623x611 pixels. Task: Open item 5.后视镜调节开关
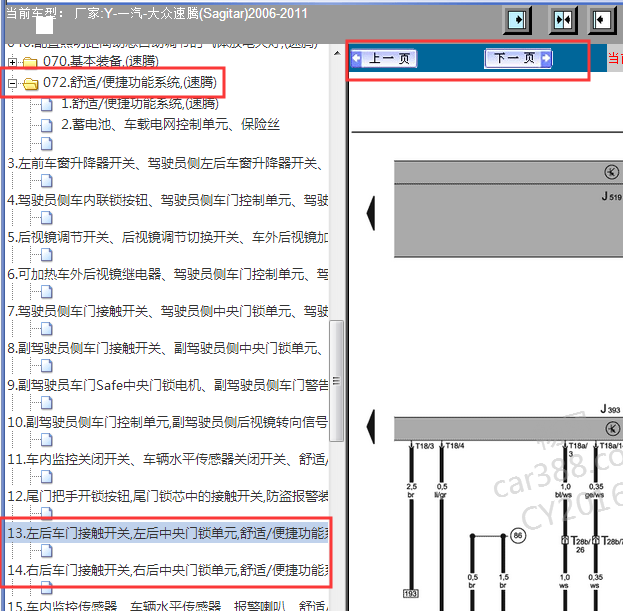pyautogui.click(x=168, y=237)
